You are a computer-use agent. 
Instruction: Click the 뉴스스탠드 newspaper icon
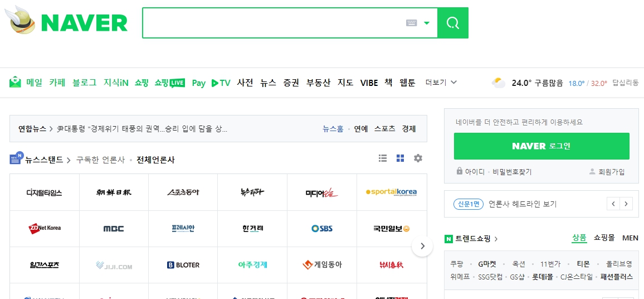[16, 158]
